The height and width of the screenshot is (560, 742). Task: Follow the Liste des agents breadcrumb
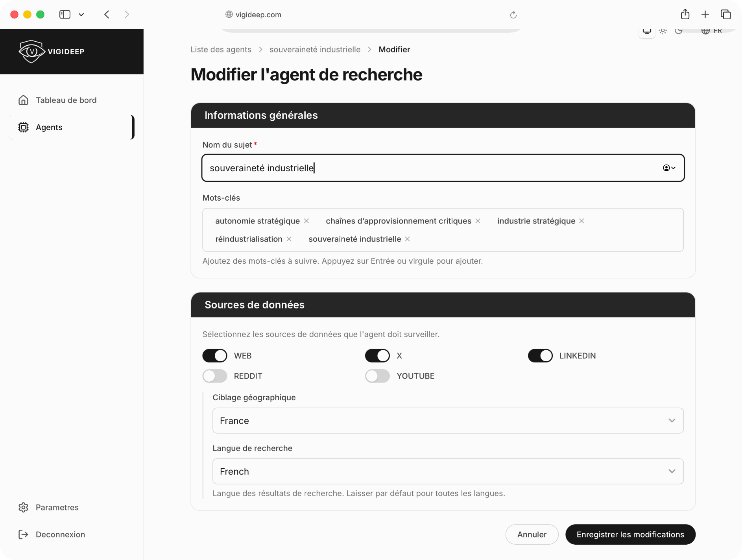221,50
